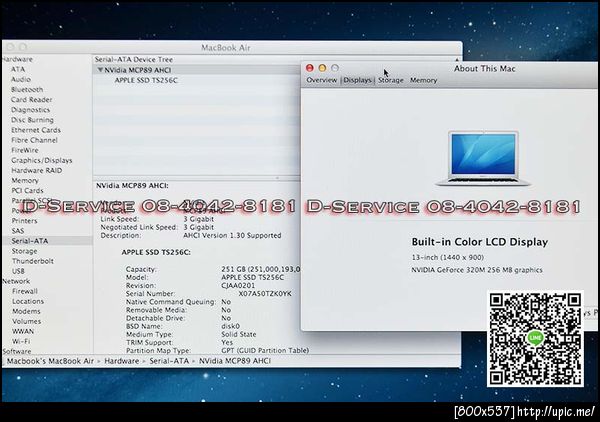Select Memory in the System Information sidebar
The height and width of the screenshot is (422, 600).
tap(25, 180)
